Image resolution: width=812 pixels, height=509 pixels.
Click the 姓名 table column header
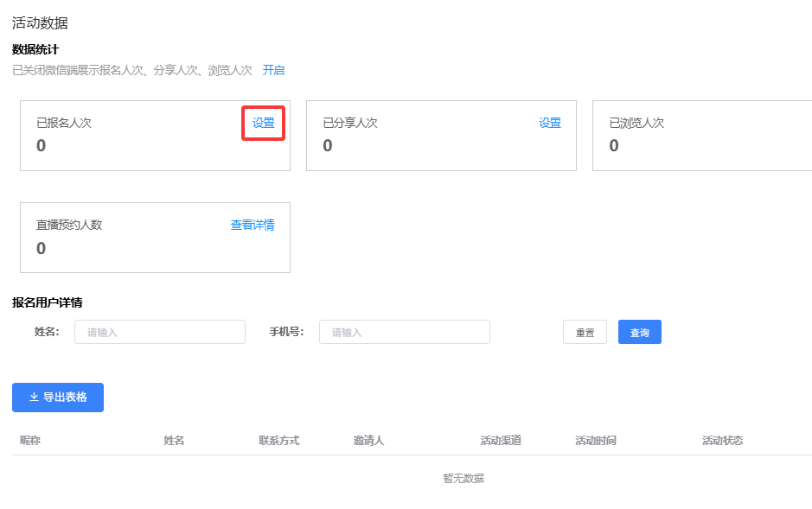point(174,441)
